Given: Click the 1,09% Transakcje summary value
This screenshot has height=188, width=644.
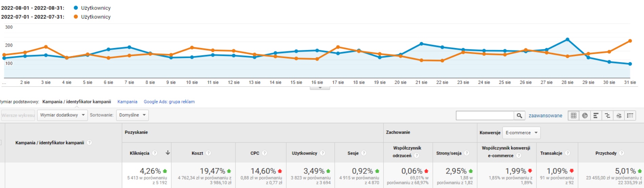Looking at the screenshot, I should tap(557, 171).
